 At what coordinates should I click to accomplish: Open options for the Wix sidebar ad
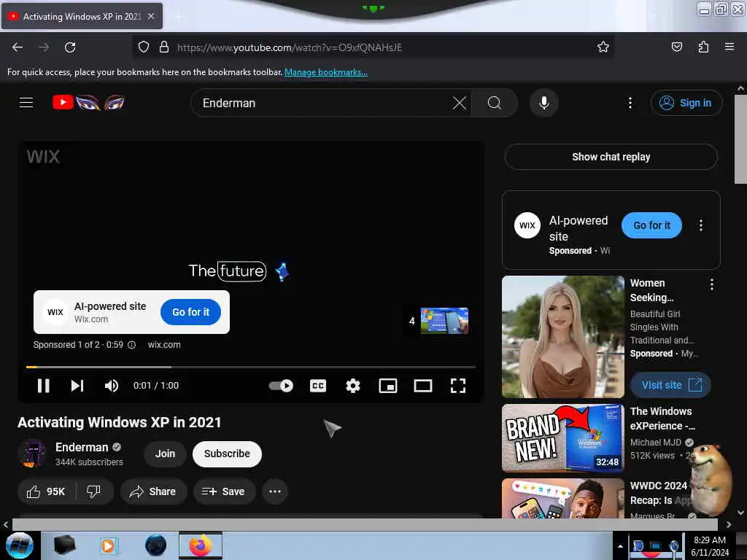click(700, 225)
